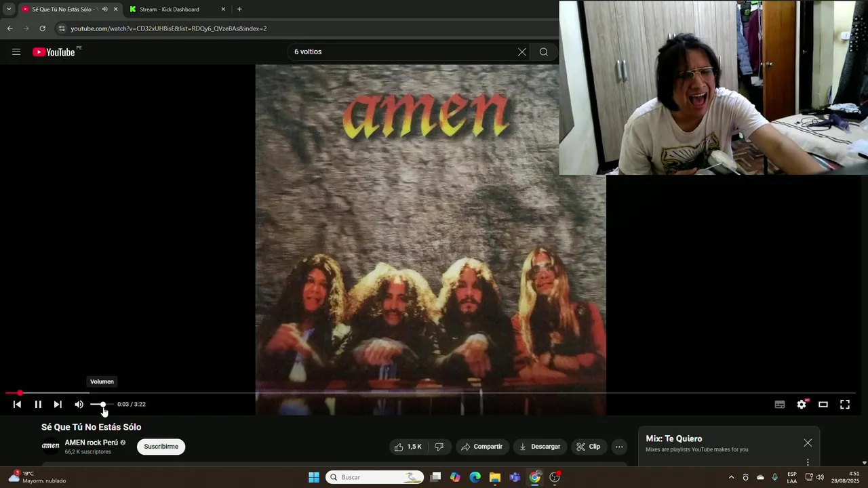This screenshot has height=488, width=868.
Task: Click the video title 'Sé Que Tú No Estás Sólo'
Action: 92,427
